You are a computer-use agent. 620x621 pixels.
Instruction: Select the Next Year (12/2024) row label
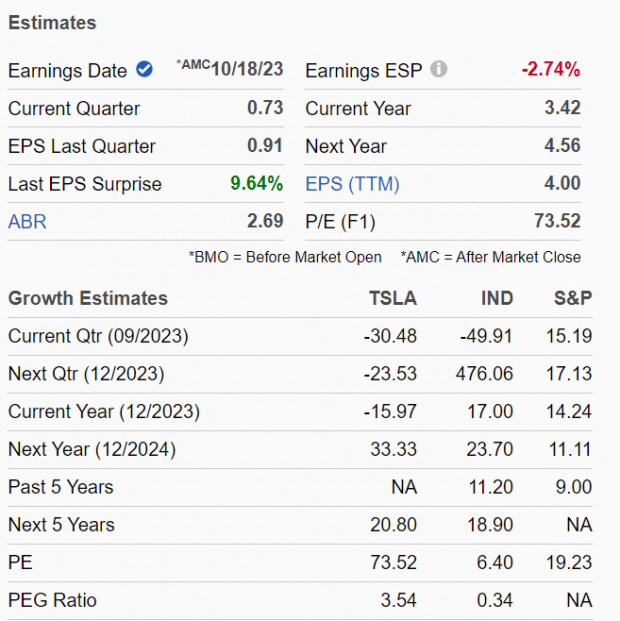(91, 449)
